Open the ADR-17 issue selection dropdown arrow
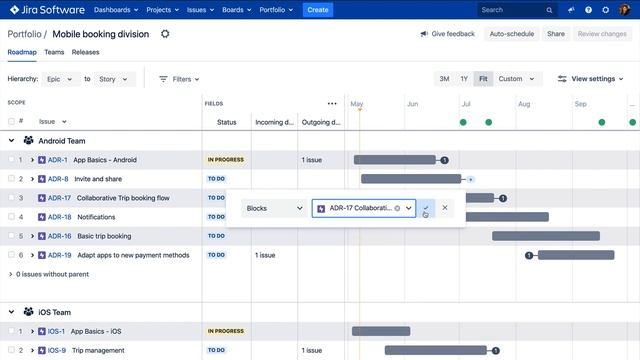 (409, 208)
